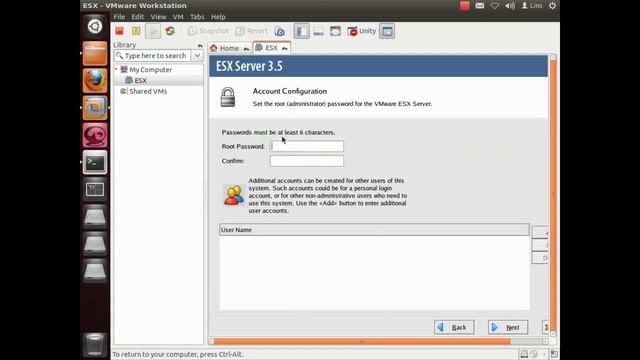Open the snapshot manager icon
The image size is (640, 360).
coord(279,31)
